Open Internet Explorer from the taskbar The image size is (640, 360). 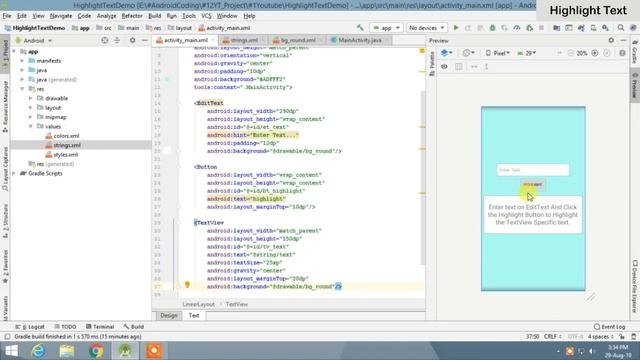click(38, 351)
